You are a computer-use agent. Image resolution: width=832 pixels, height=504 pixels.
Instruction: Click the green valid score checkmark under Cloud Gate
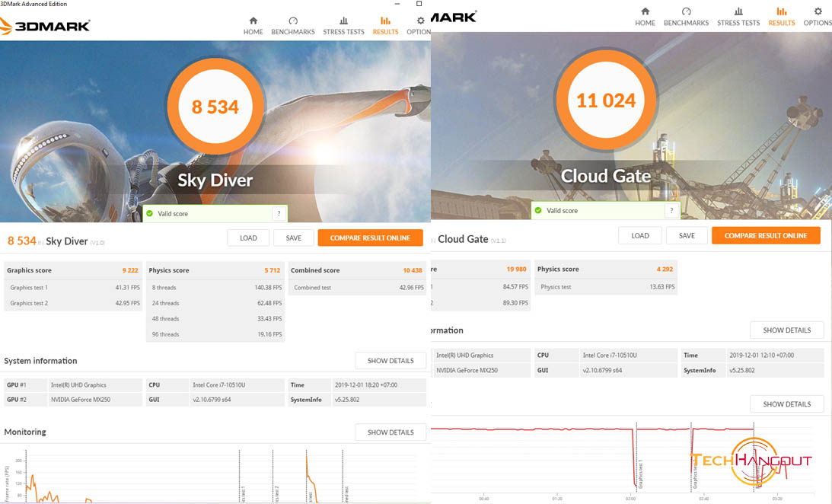[538, 210]
